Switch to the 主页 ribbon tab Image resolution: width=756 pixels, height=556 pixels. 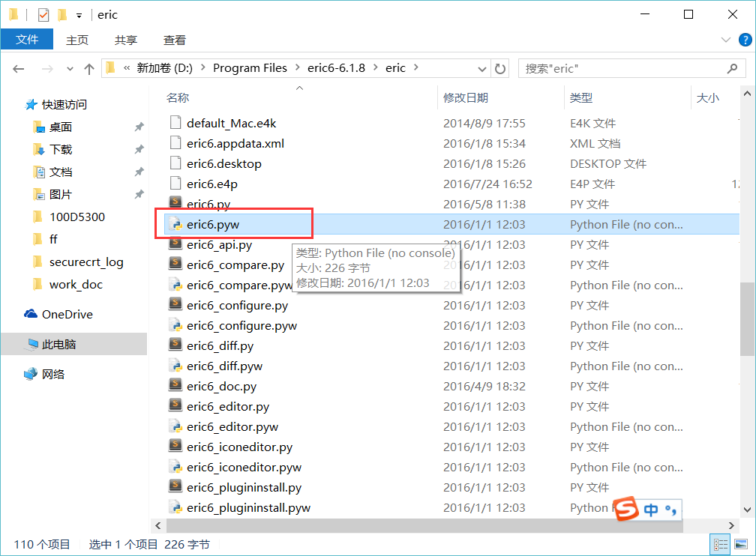click(77, 40)
